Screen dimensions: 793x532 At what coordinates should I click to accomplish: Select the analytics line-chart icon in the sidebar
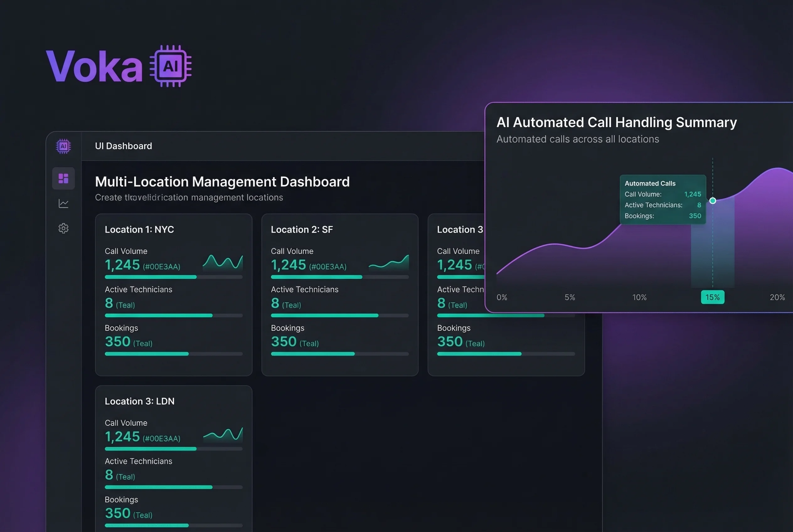63,203
